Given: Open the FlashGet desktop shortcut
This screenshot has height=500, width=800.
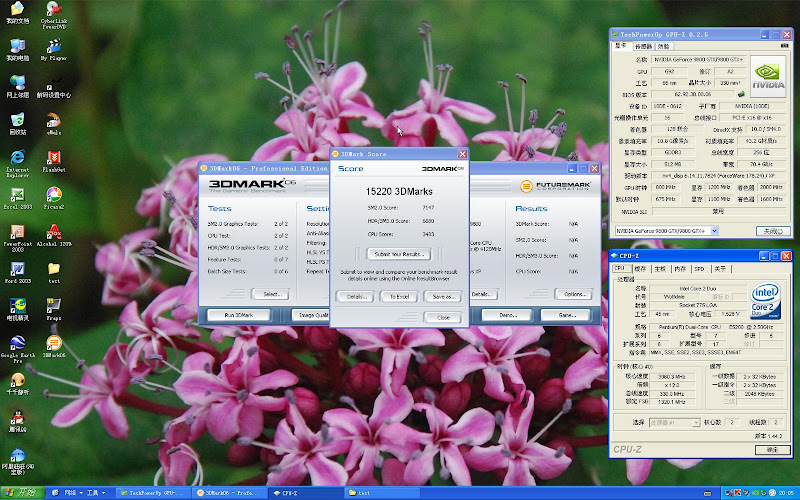Looking at the screenshot, I should pyautogui.click(x=54, y=158).
